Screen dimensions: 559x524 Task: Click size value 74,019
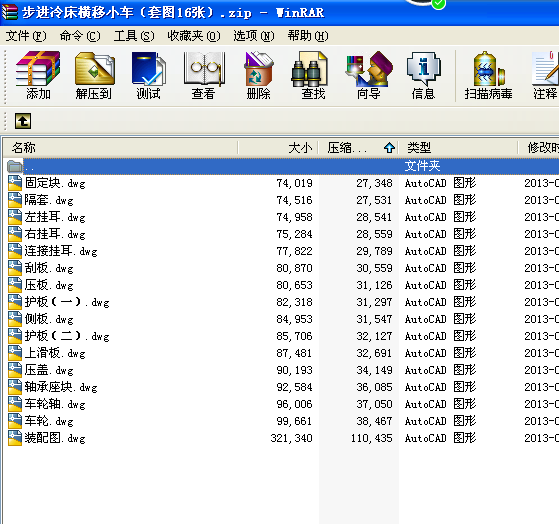[x=294, y=183]
